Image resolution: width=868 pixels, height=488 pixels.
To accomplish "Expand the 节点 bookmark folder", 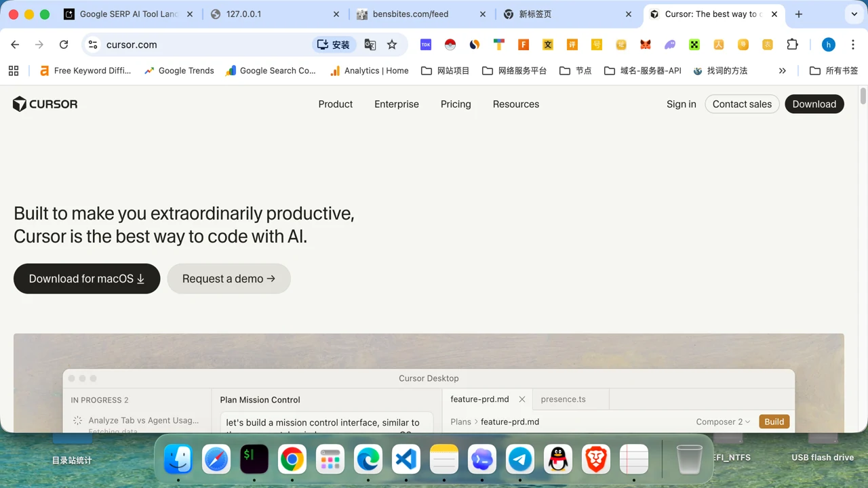I will coord(576,70).
